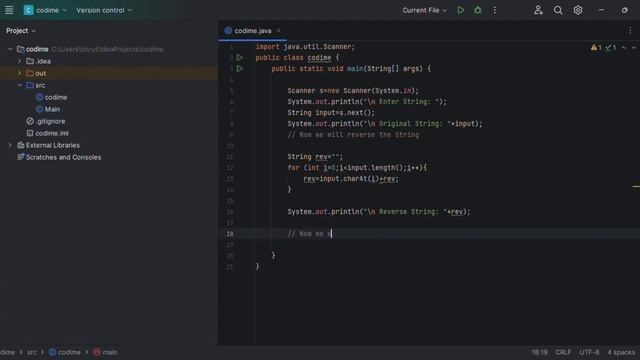Click the Scratches and Consoles icon
The image size is (640, 360).
[20, 157]
